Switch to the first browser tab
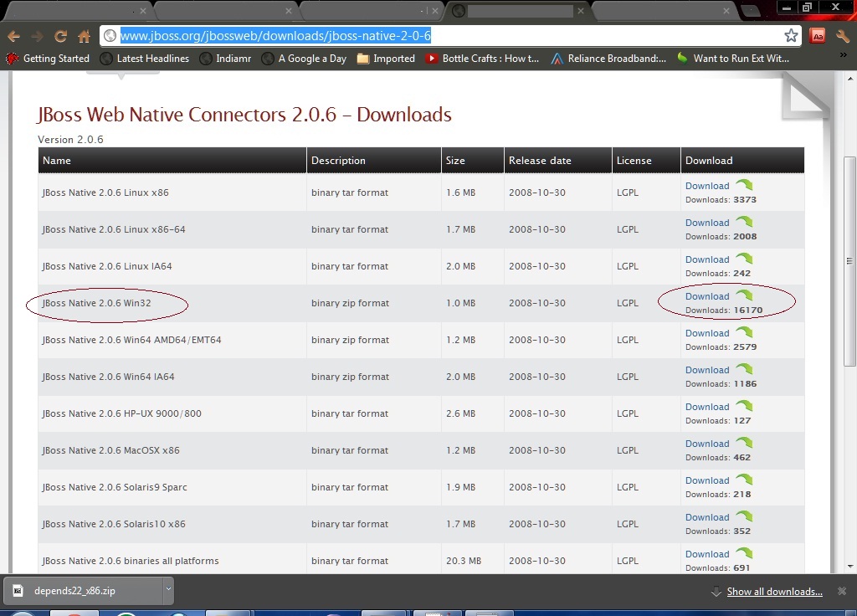The image size is (857, 616). [76, 11]
